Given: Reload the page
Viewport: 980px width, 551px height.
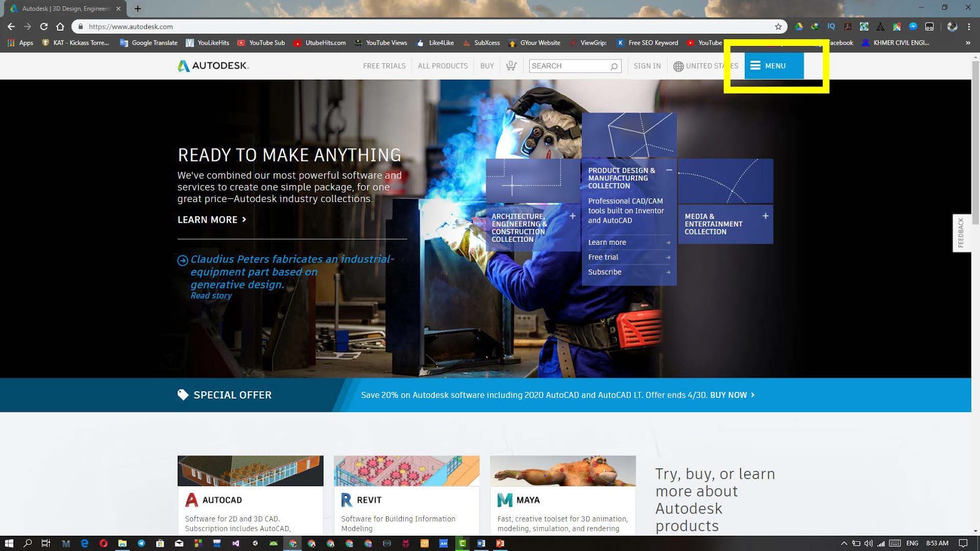Looking at the screenshot, I should [43, 26].
